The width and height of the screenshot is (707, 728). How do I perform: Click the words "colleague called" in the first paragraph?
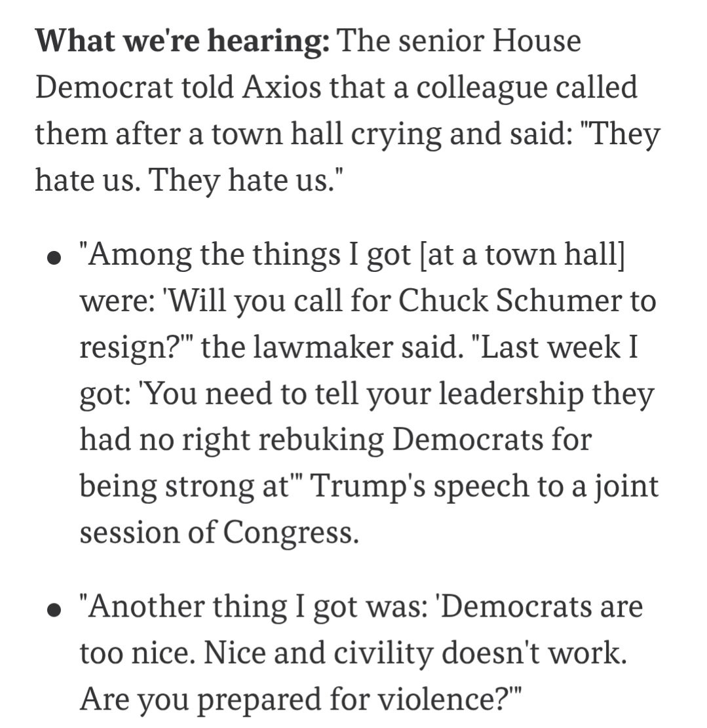[x=526, y=88]
